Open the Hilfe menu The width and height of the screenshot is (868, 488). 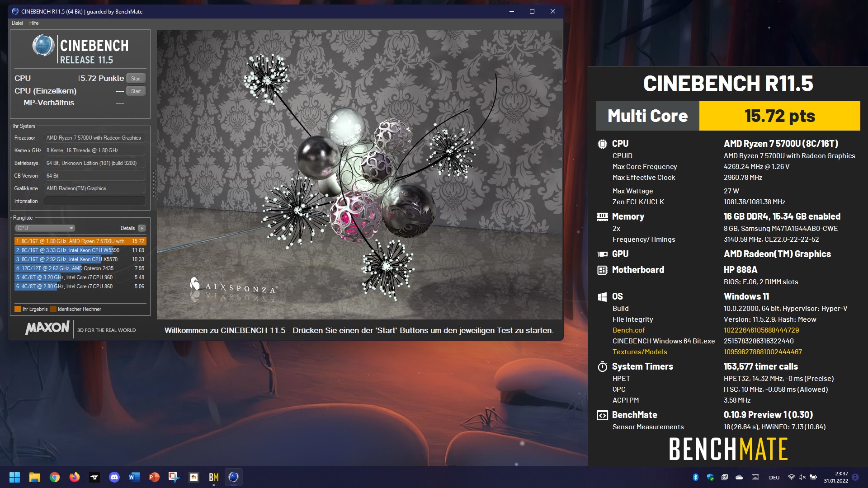[34, 23]
